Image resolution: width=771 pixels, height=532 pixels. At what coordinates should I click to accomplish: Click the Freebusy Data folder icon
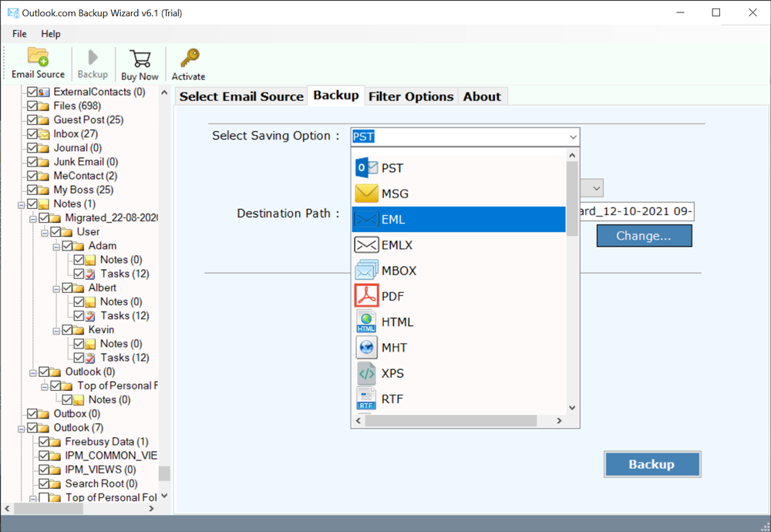tap(56, 442)
